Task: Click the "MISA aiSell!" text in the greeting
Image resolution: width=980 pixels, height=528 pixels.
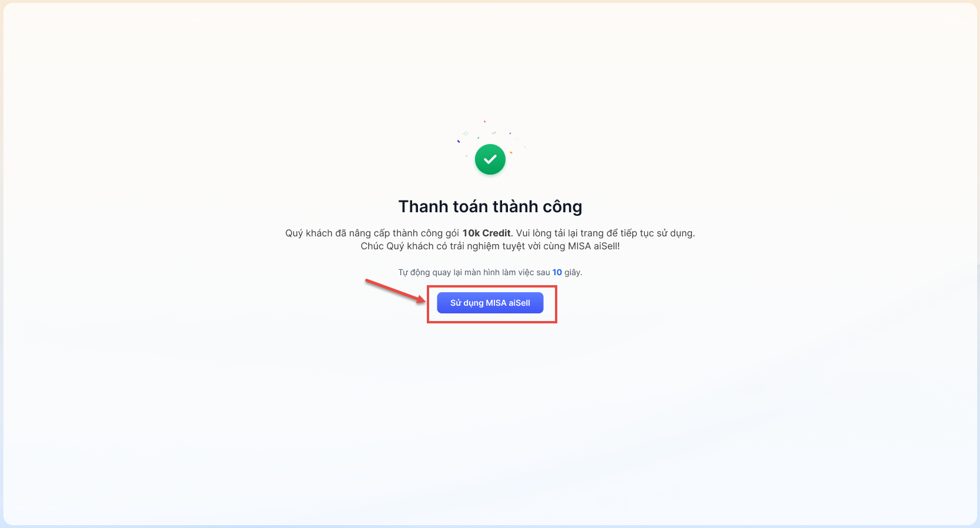Action: click(594, 246)
